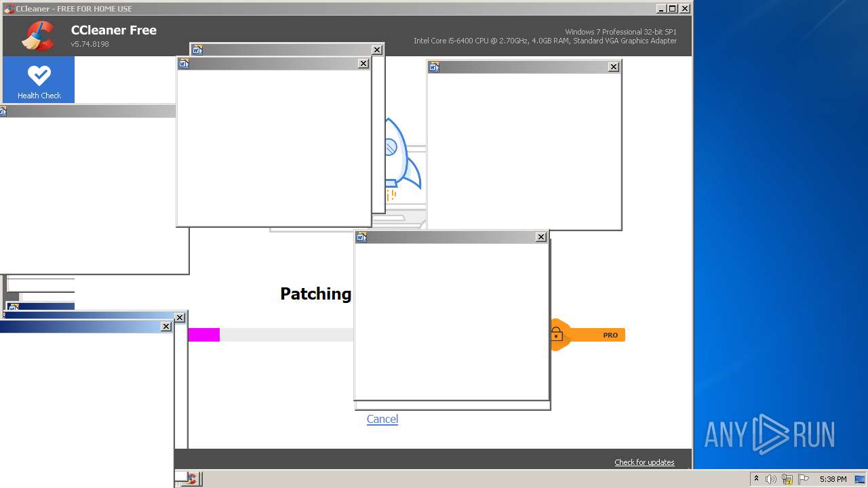Click Word icon of window right of rocket
Viewport: 868px width, 488px height.
point(434,66)
